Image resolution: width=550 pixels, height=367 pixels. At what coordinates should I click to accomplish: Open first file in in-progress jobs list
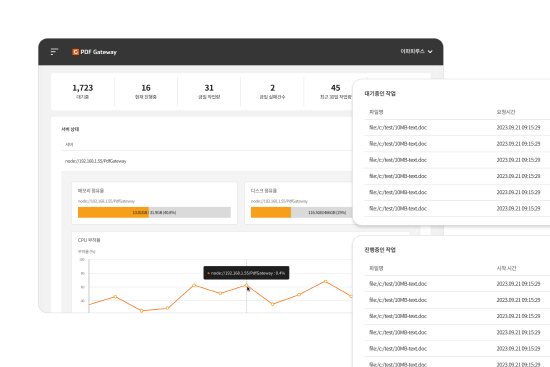tap(398, 284)
